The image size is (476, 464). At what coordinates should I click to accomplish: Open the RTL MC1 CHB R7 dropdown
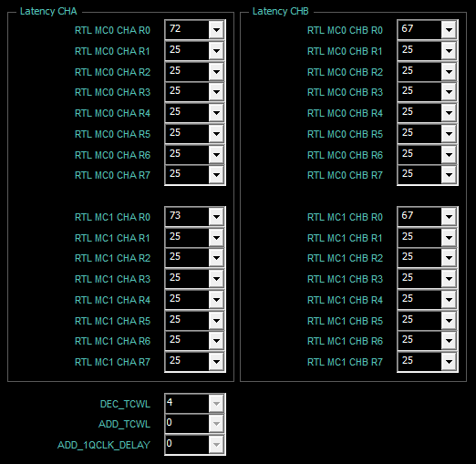click(x=449, y=362)
